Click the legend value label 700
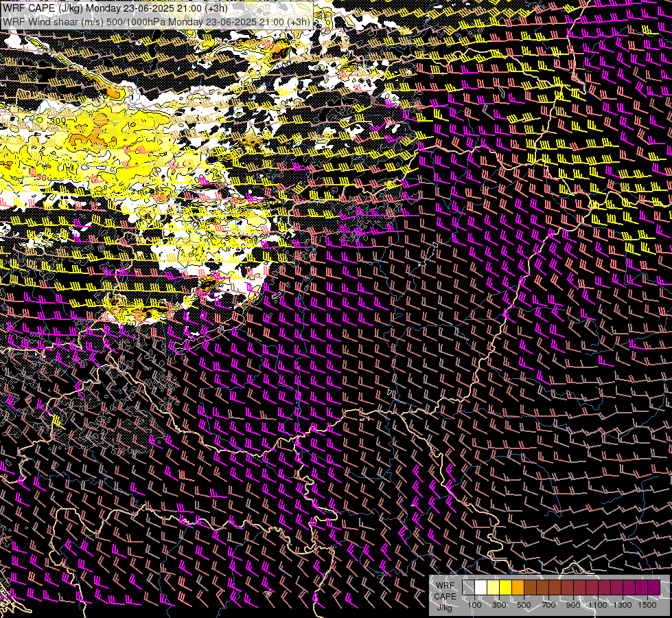672x618 pixels. point(548,605)
